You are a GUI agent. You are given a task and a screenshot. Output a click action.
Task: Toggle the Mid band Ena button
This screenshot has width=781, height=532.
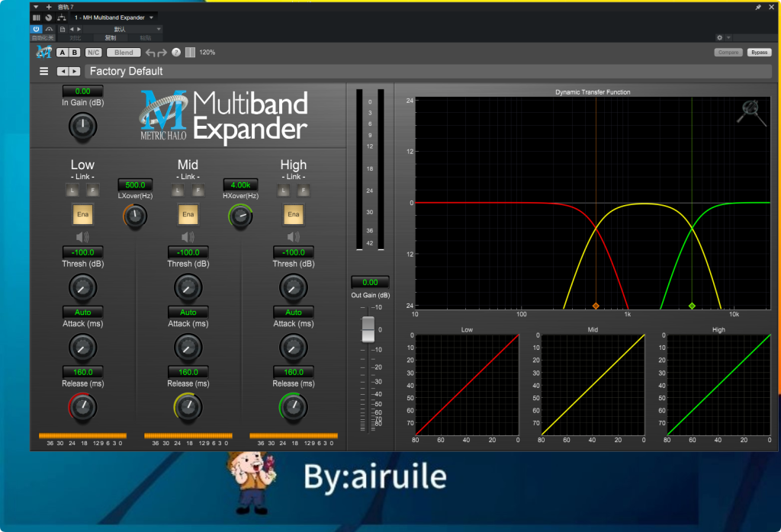tap(188, 214)
